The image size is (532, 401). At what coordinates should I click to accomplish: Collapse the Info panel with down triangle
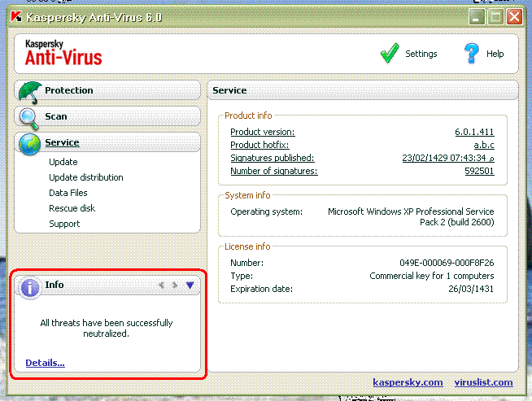pyautogui.click(x=190, y=285)
